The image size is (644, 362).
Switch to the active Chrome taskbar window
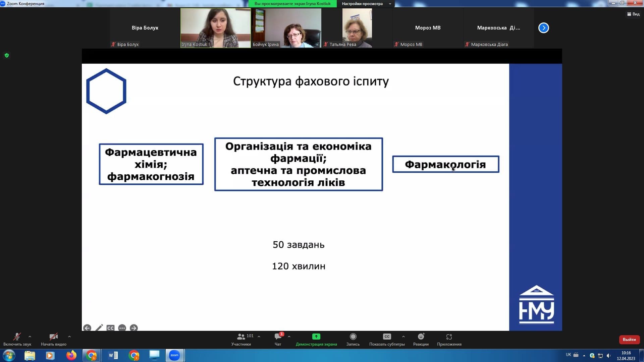92,355
